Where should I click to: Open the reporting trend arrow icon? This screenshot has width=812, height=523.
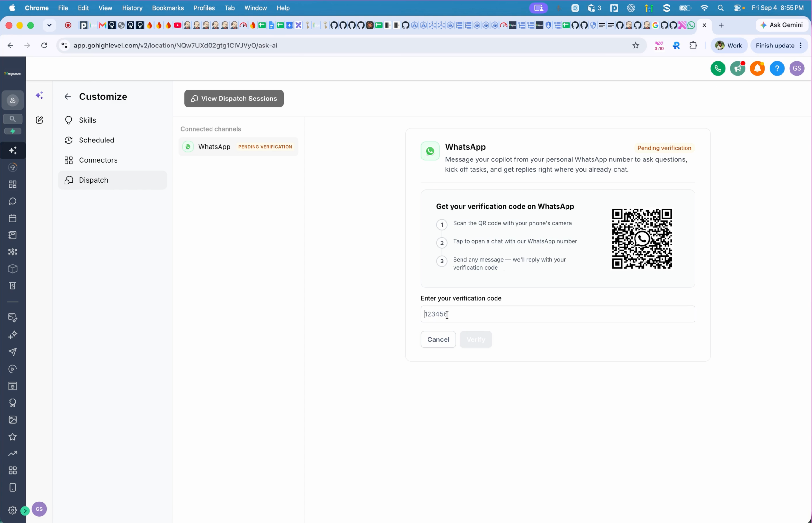point(13,453)
